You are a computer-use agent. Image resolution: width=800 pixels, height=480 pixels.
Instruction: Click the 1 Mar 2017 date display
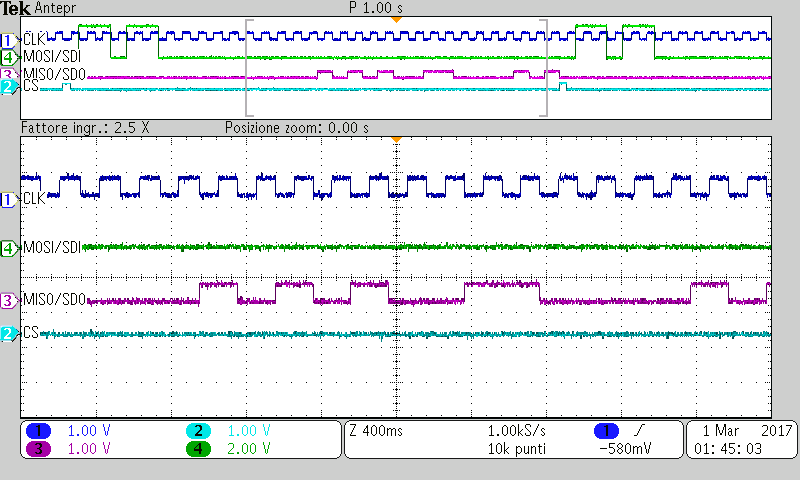coord(746,431)
